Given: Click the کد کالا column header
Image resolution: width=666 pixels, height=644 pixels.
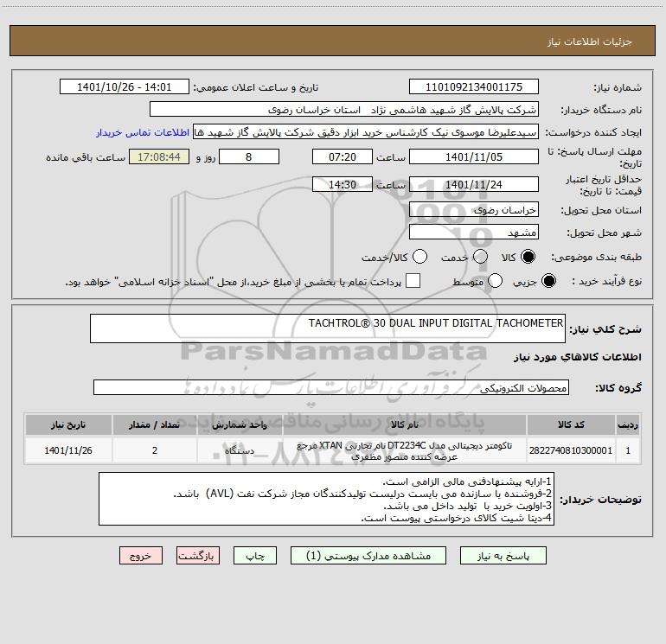Looking at the screenshot, I should pos(571,425).
